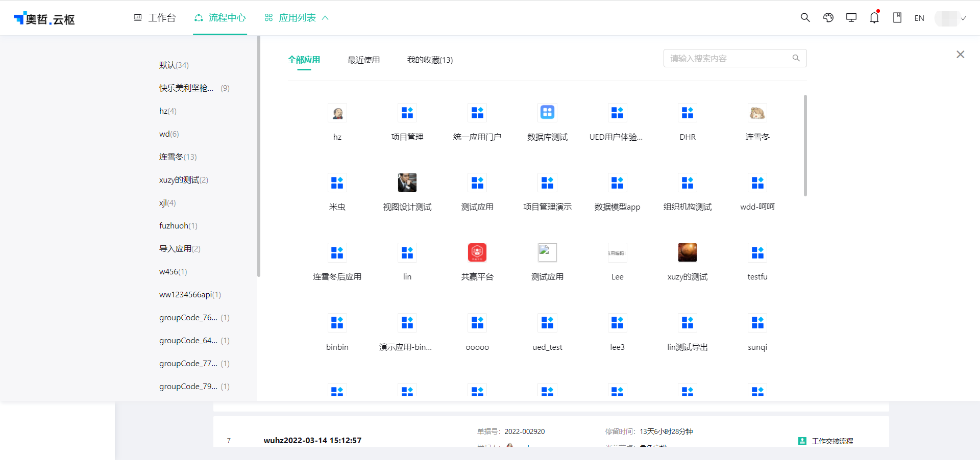This screenshot has height=460, width=980.
Task: Switch to the 最近使用 tab
Action: pyautogui.click(x=363, y=60)
